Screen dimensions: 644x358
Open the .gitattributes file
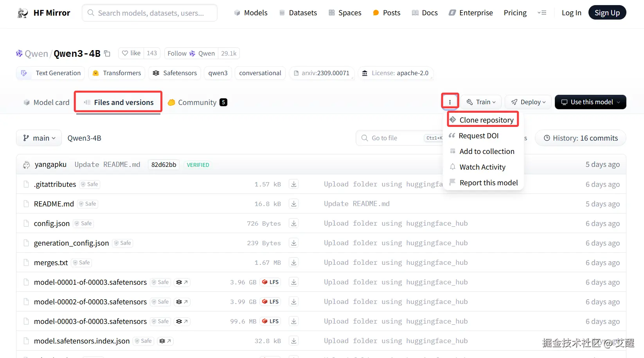point(55,184)
